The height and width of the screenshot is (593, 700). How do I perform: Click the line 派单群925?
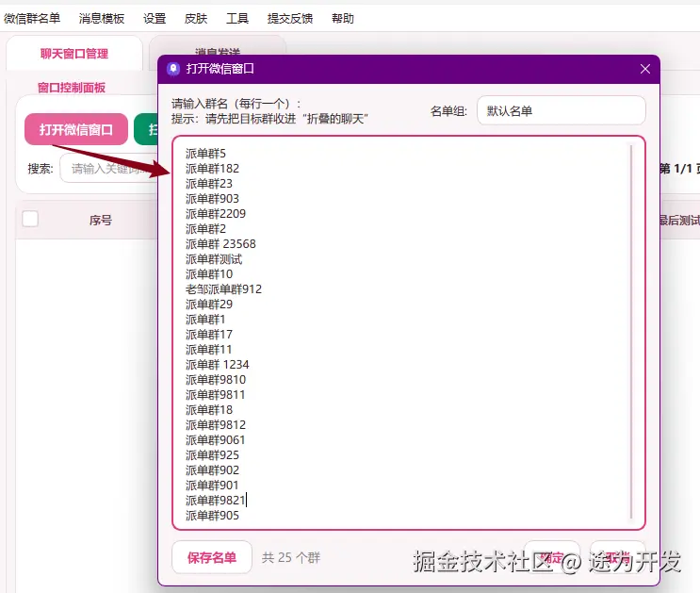(x=212, y=455)
